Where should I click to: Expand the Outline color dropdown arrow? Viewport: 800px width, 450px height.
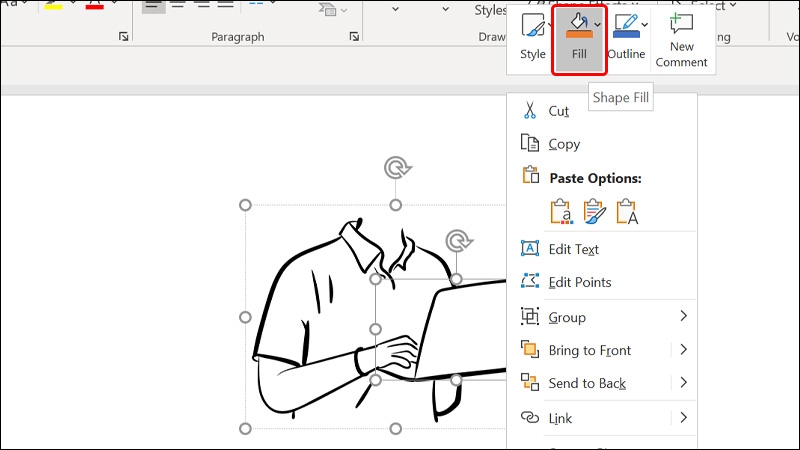(x=645, y=24)
